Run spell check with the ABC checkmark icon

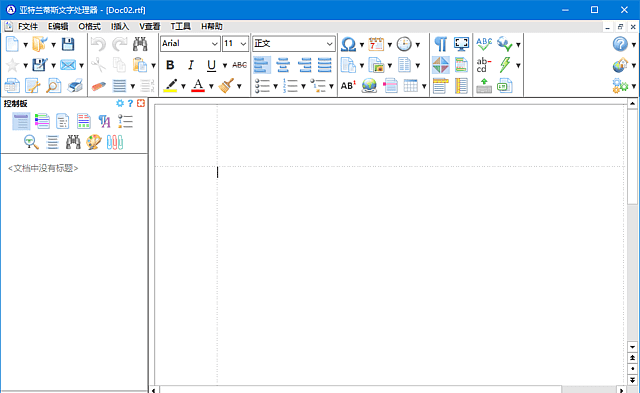(484, 44)
